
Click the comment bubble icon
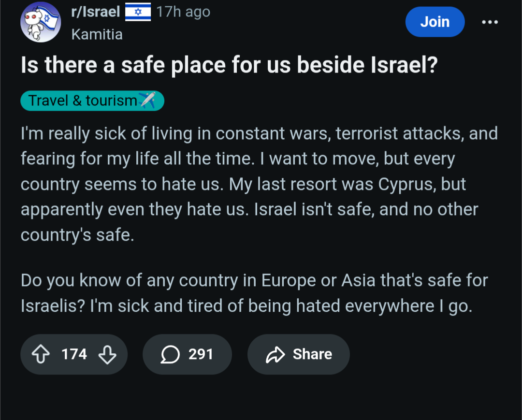(170, 355)
